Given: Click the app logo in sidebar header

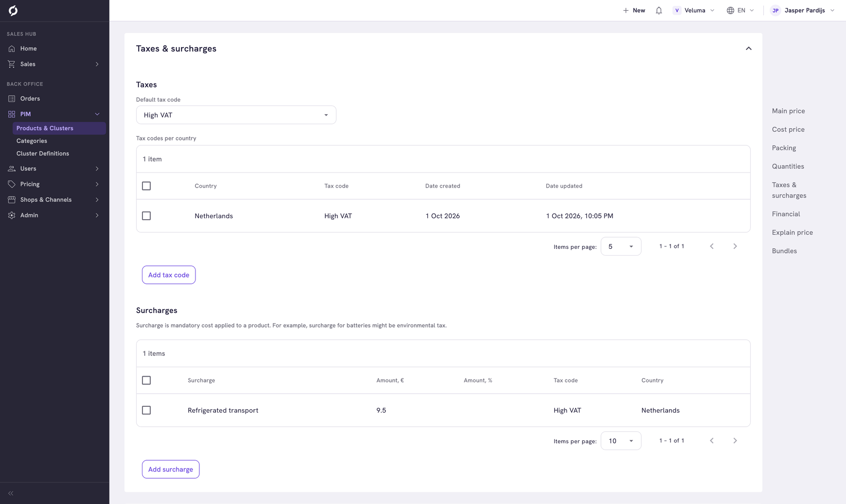Looking at the screenshot, I should pos(13,11).
